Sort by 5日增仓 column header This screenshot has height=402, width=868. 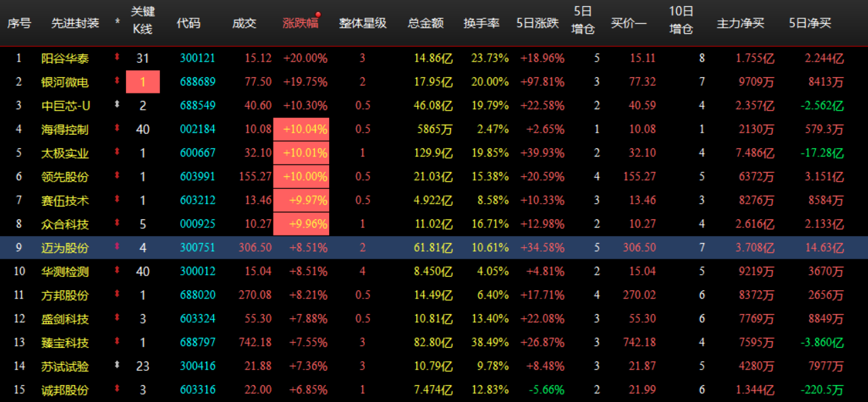pos(583,20)
